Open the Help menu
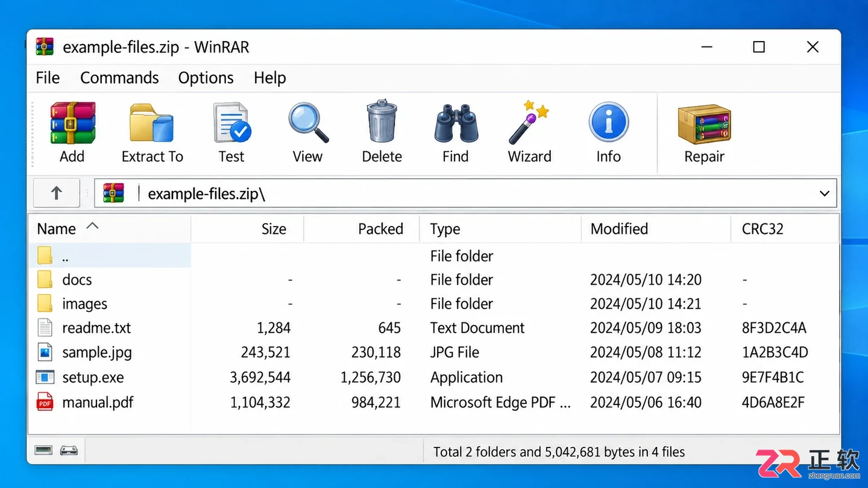 click(x=269, y=78)
